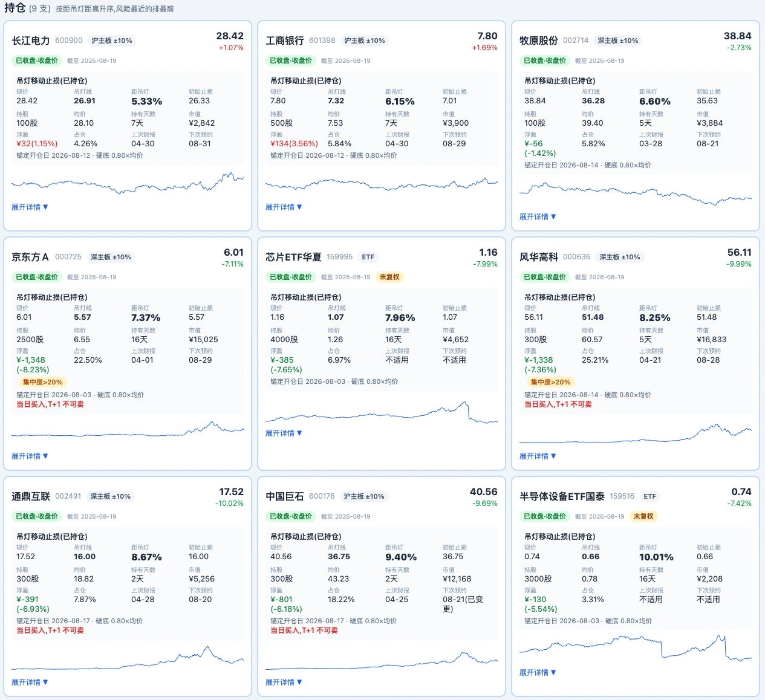Image resolution: width=765 pixels, height=700 pixels.
Task: Click the -10.02% change on 通鼎互联
Action: pyautogui.click(x=229, y=504)
